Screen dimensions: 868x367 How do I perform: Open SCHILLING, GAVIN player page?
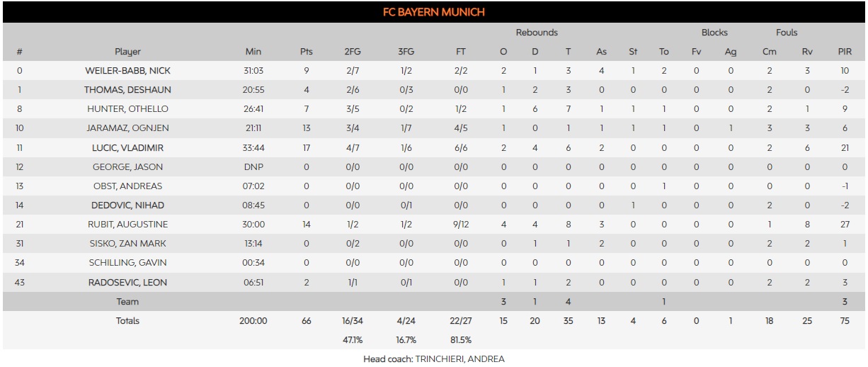click(127, 263)
